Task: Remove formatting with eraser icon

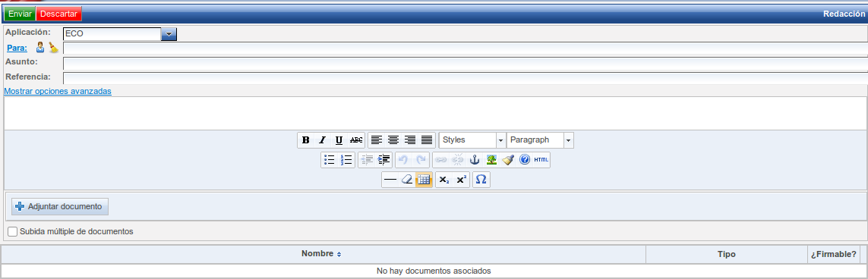Action: click(407, 180)
